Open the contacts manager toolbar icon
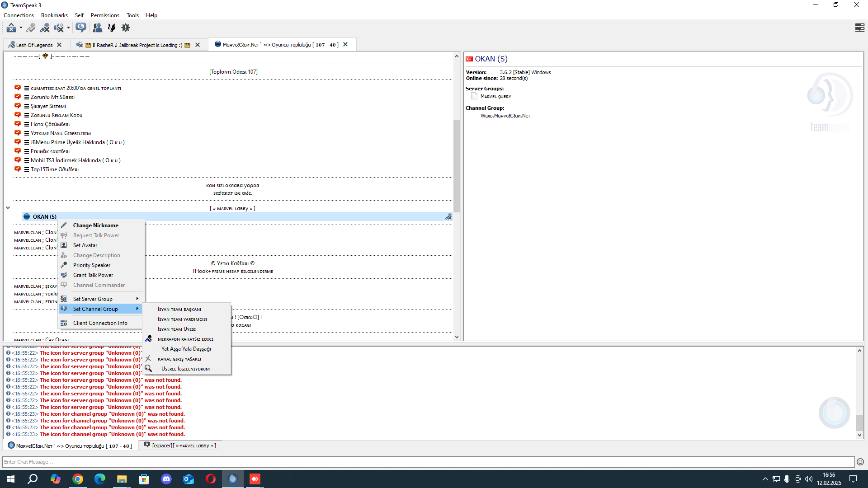868x488 pixels. pos(97,28)
